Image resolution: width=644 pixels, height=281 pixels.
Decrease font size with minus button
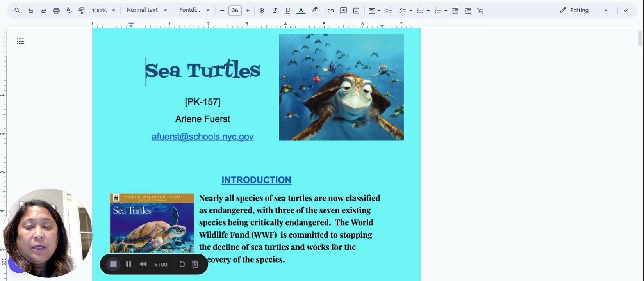[x=222, y=11]
